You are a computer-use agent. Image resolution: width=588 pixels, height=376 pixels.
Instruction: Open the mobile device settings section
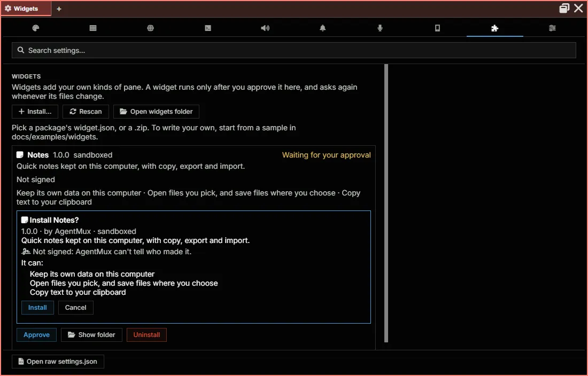[437, 28]
